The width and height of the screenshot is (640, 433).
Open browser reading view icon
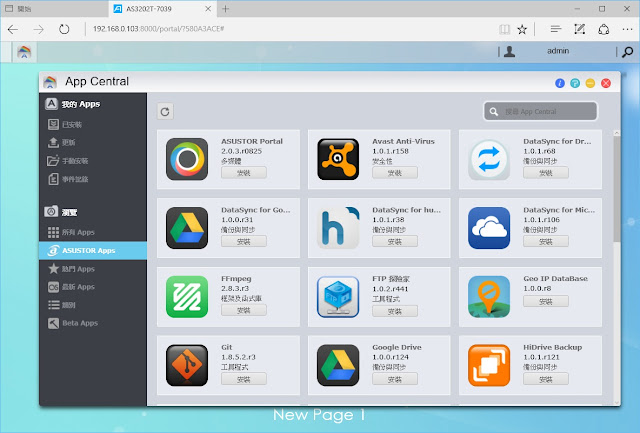(x=504, y=29)
